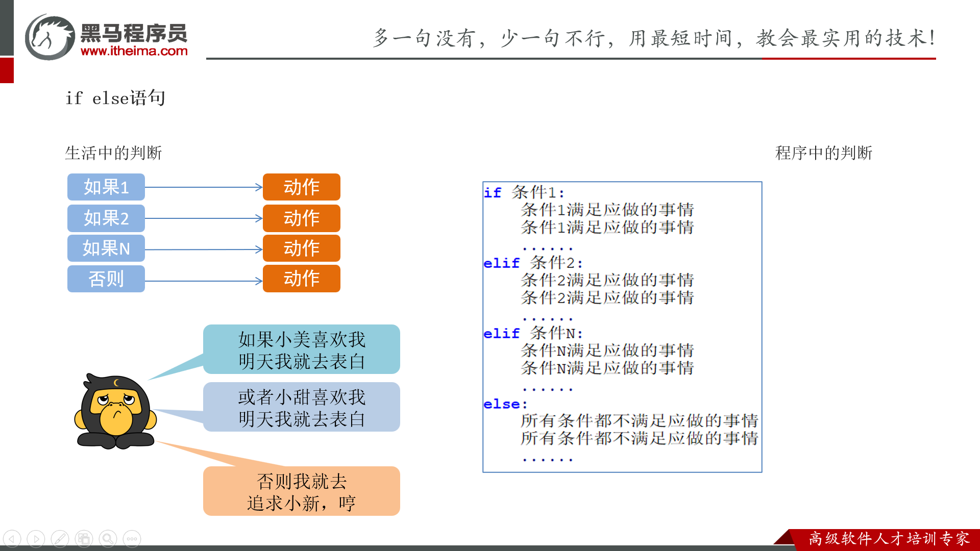Click the magnifier zoom icon
The width and height of the screenshot is (980, 551).
(x=108, y=539)
